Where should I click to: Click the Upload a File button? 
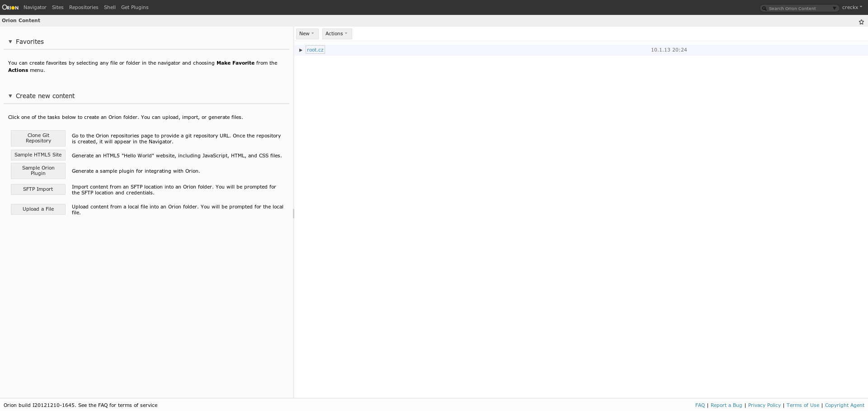[38, 209]
